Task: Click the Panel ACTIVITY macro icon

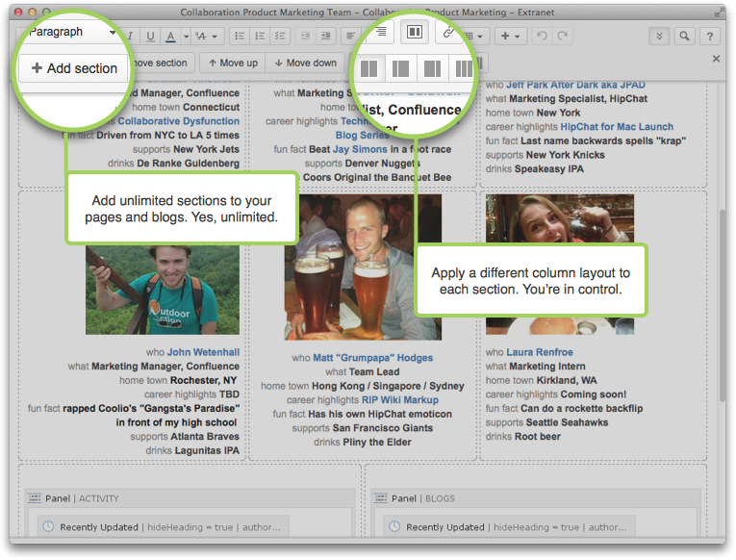Action: [35, 498]
